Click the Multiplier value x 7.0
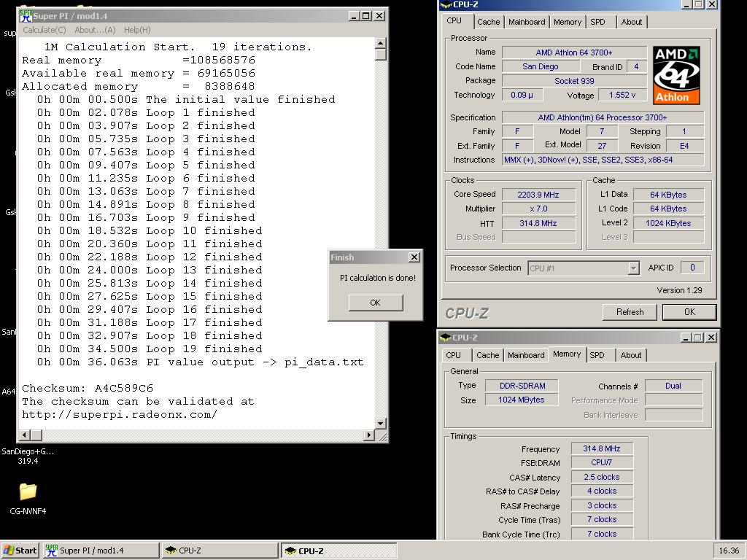Image resolution: width=747 pixels, height=560 pixels. point(538,209)
